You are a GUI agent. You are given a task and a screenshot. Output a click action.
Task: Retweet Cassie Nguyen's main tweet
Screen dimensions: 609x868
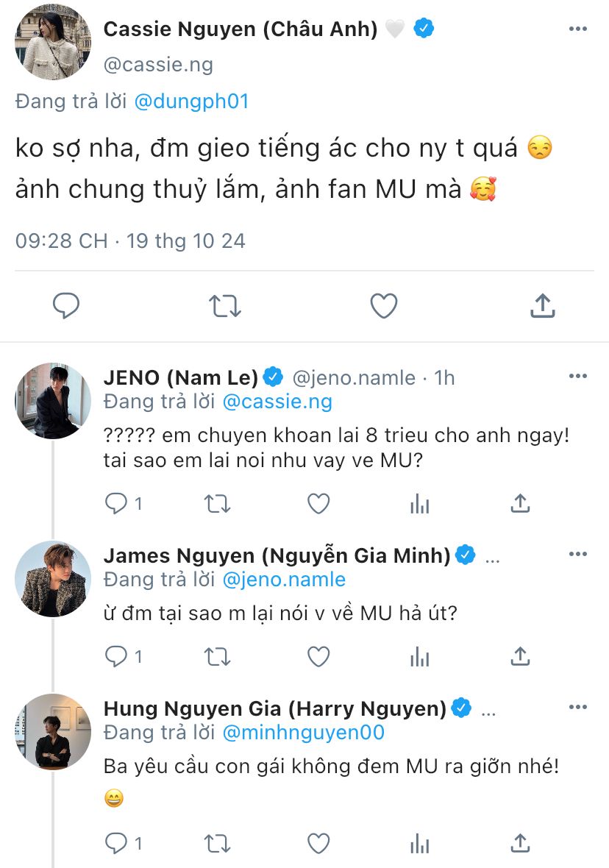[x=225, y=306]
